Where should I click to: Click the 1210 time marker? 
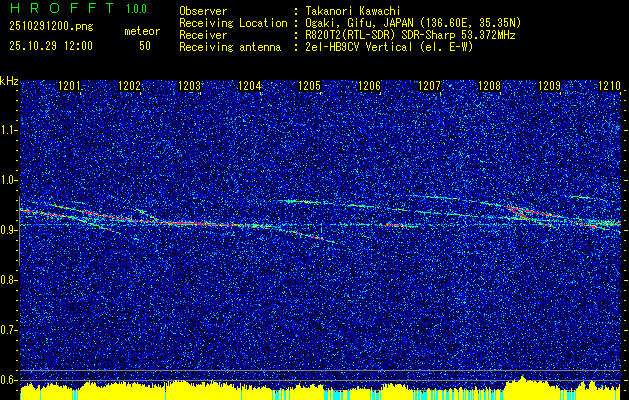[x=609, y=85]
